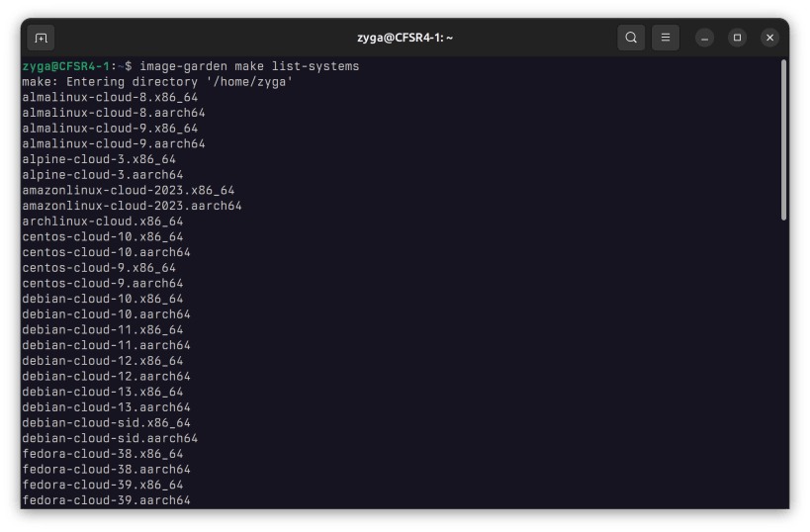Select centos-cloud-10.aarch64 line
Viewport: 810px width, 532px height.
[107, 252]
